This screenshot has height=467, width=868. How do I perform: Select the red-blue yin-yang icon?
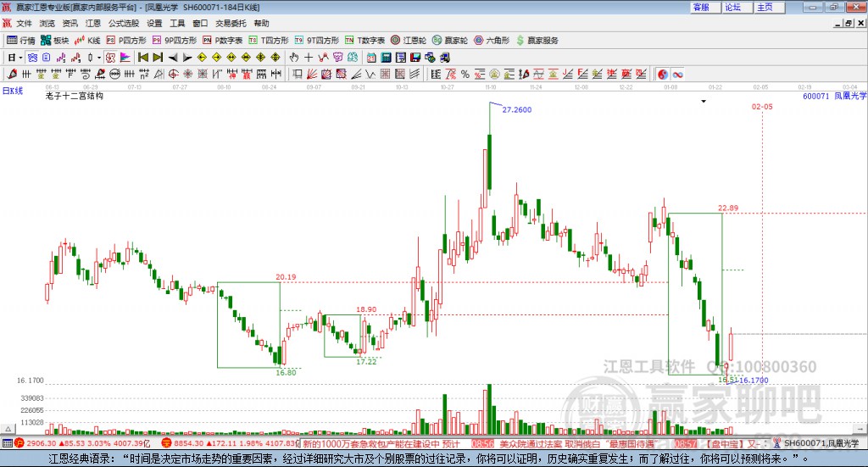pos(663,74)
